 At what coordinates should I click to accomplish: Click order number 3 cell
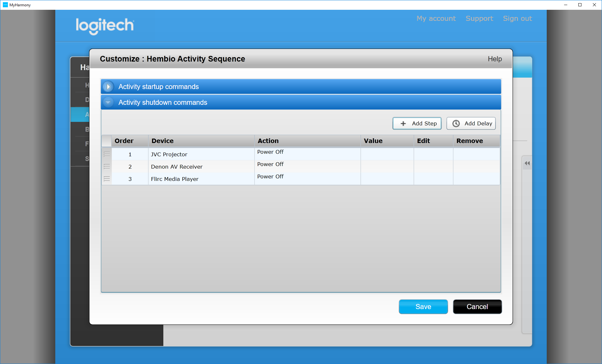(x=130, y=179)
